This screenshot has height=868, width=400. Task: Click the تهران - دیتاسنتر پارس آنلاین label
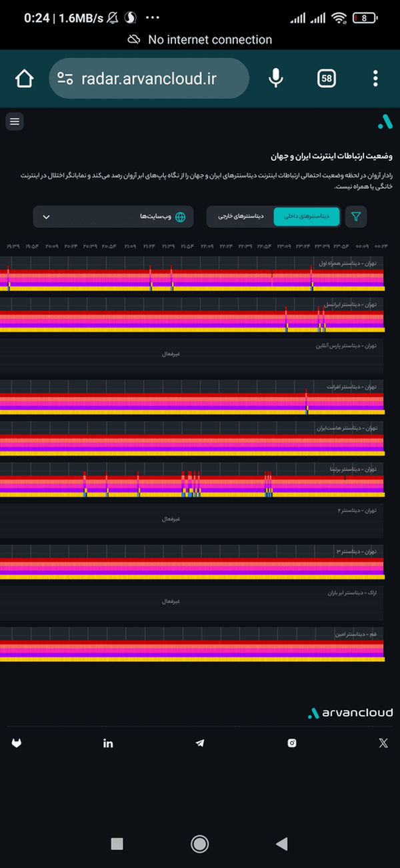point(346,346)
